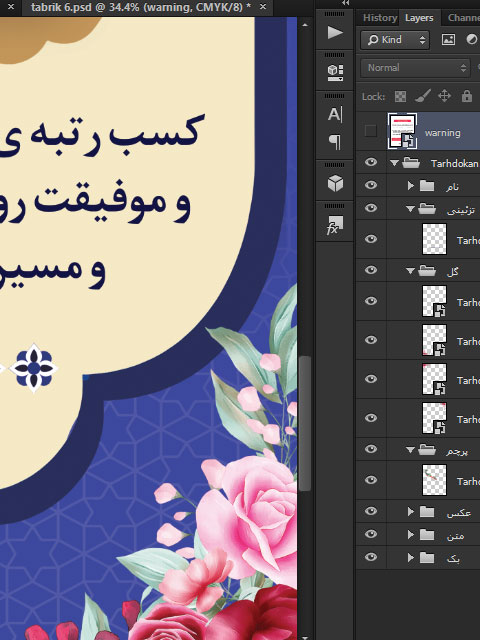
Task: Expand the بک group
Action: click(x=411, y=557)
